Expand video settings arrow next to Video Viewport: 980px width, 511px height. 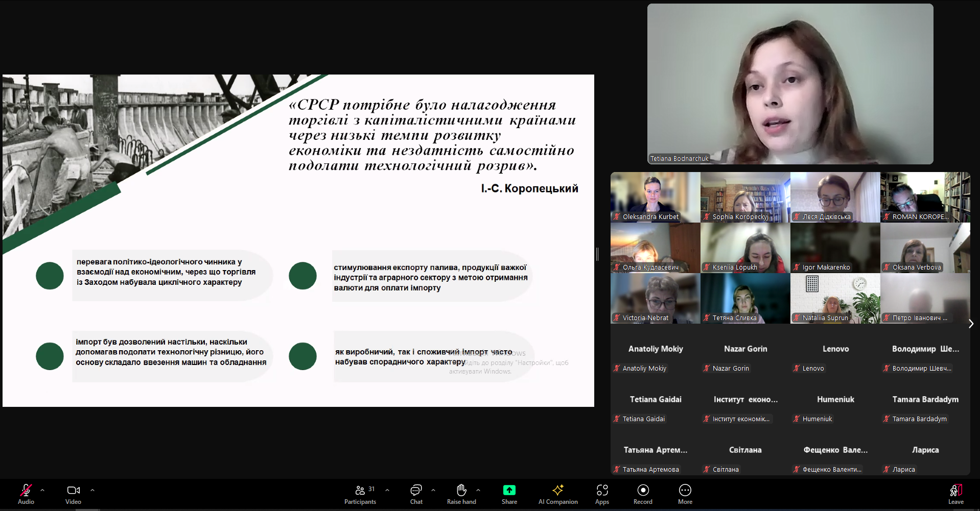point(92,490)
